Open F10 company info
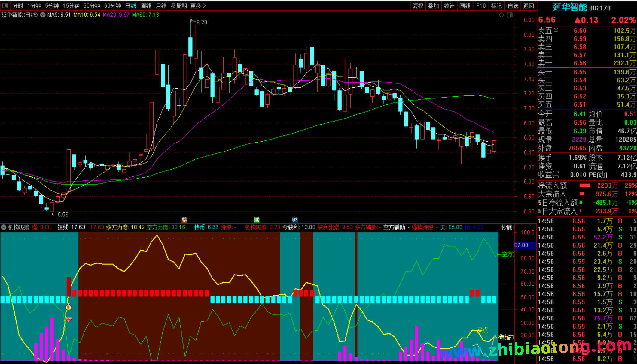637x364 pixels. (x=481, y=6)
